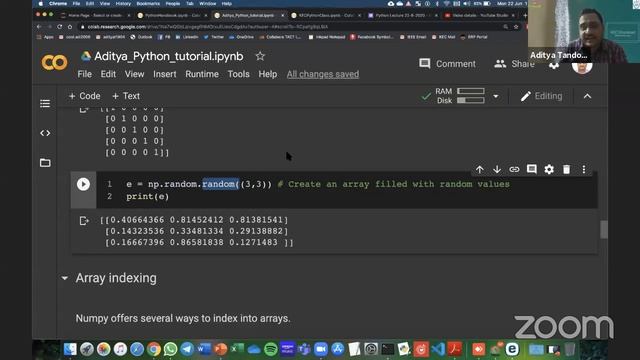Viewport: 640px width, 360px height.
Task: Click the notebook vertical scrollbar thumb
Action: [604, 229]
